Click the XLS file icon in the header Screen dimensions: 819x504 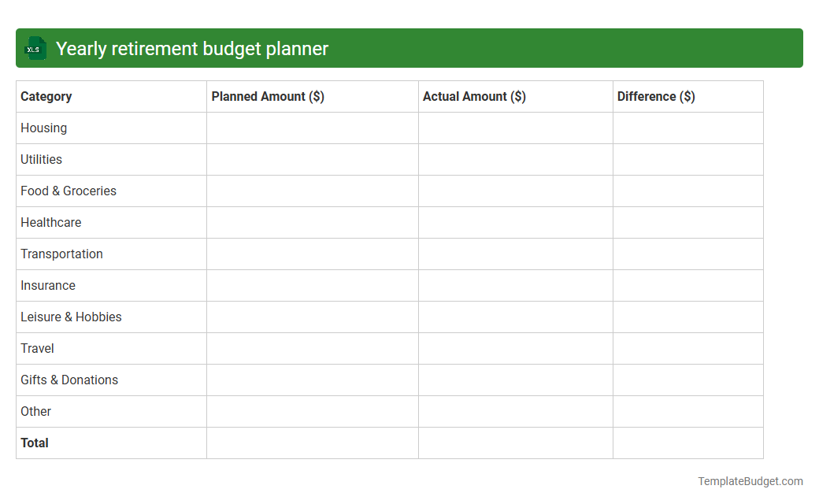pos(35,48)
